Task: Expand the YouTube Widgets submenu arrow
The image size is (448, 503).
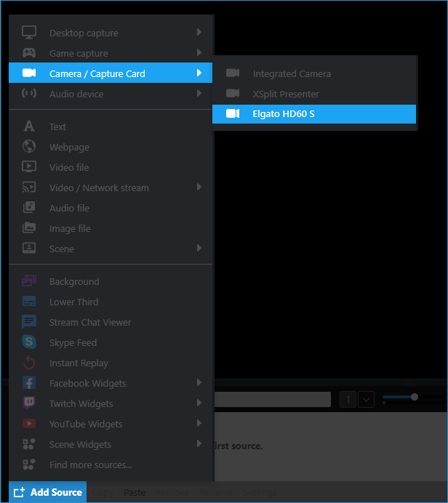Action: click(199, 423)
